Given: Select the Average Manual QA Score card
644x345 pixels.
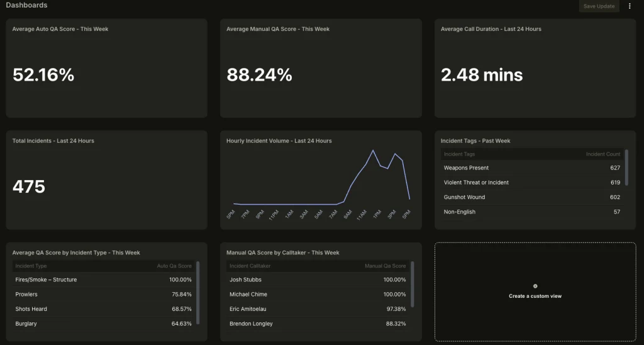Looking at the screenshot, I should [321, 68].
